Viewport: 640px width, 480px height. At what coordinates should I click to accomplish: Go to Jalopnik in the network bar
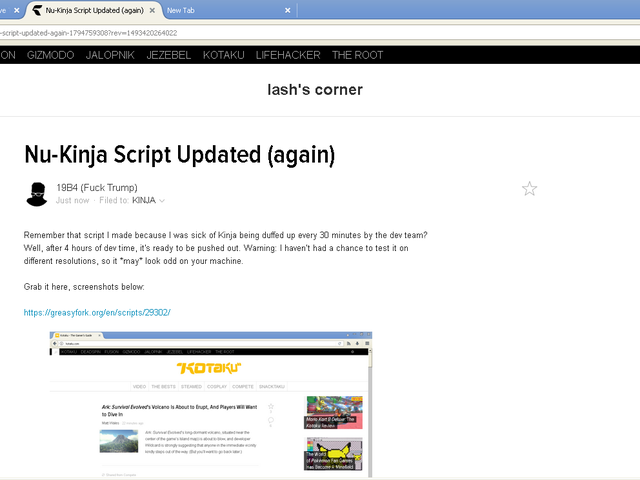tap(110, 55)
